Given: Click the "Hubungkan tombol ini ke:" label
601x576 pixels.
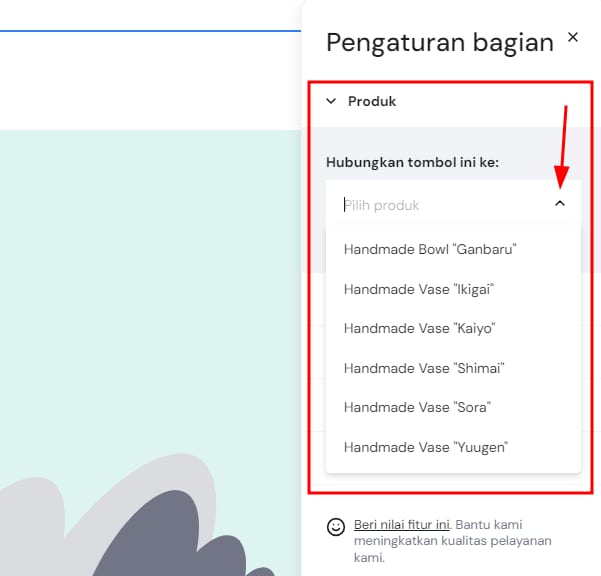Looking at the screenshot, I should click(x=412, y=162).
